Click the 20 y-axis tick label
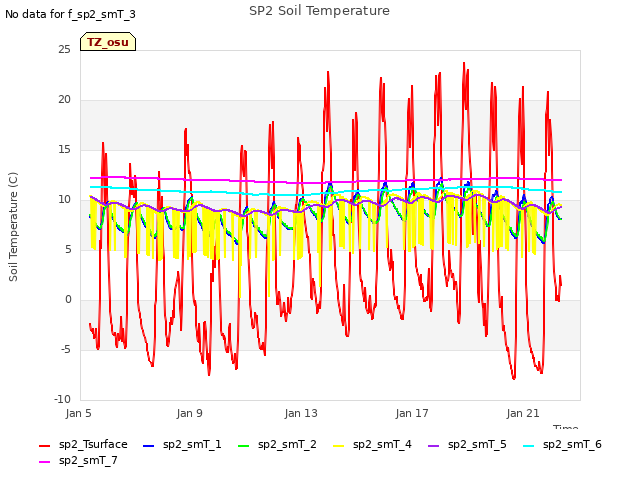 (64, 100)
